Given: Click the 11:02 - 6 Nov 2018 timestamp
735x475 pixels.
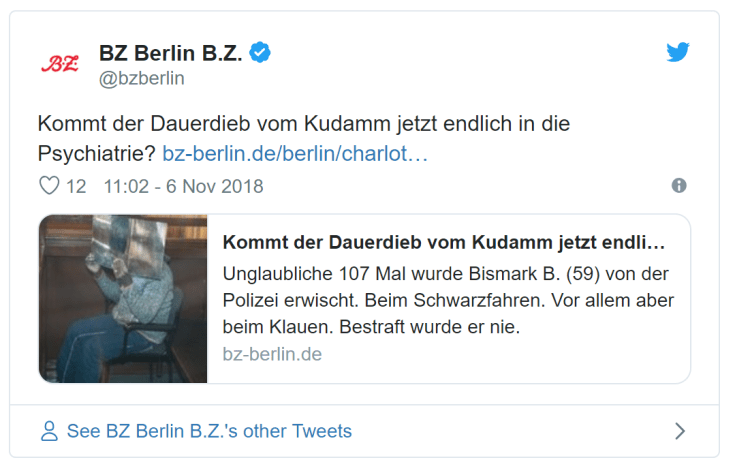Looking at the screenshot, I should pos(183,186).
